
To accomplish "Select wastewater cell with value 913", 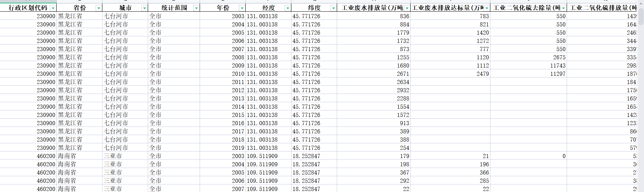I will (374, 123).
